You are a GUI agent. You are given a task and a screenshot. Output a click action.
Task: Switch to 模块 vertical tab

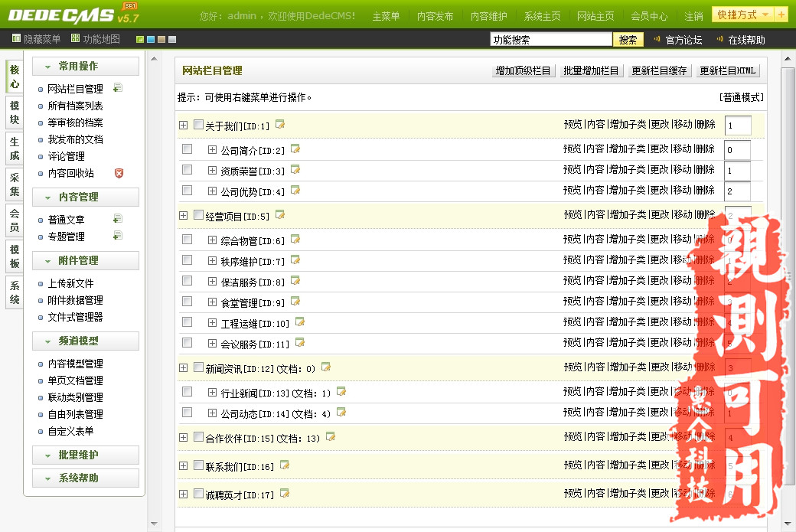[15, 113]
